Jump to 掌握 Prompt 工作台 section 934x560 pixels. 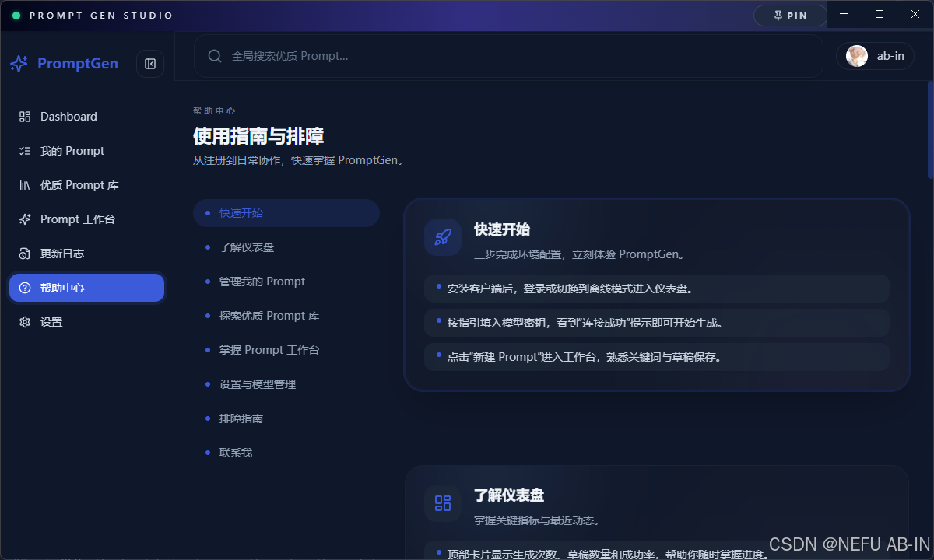click(x=286, y=350)
